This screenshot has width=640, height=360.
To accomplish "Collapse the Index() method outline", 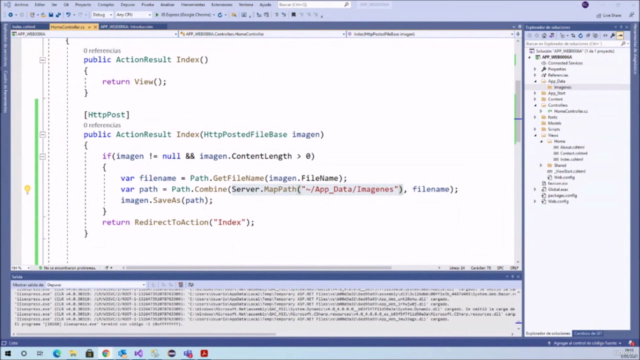I will [42, 60].
